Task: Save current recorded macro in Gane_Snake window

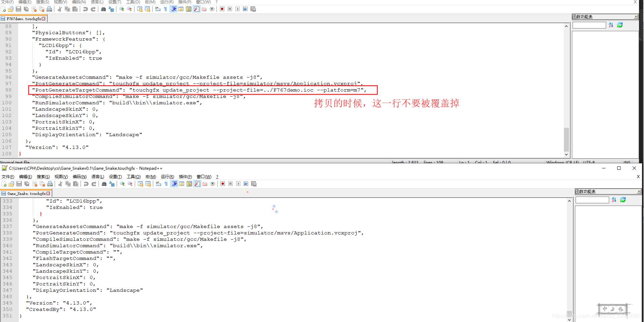Action: [x=254, y=184]
